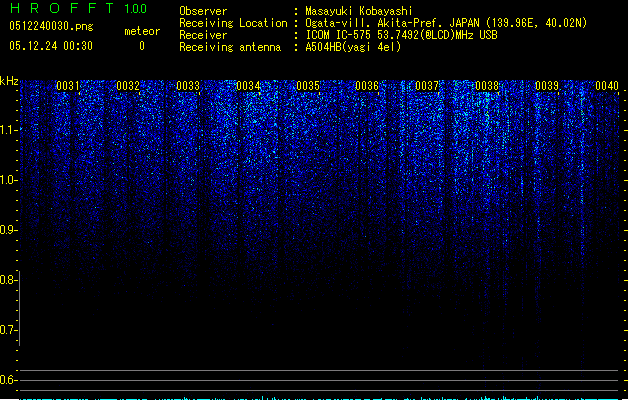Viewport: 629px width, 400px height.
Task: Click the 1.1 frequency axis label
Action: [x=9, y=130]
